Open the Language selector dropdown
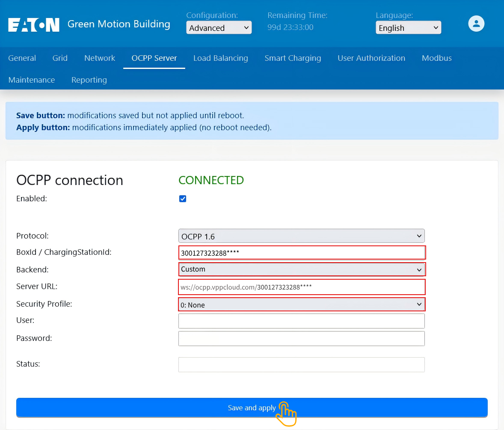504x430 pixels. pos(408,27)
